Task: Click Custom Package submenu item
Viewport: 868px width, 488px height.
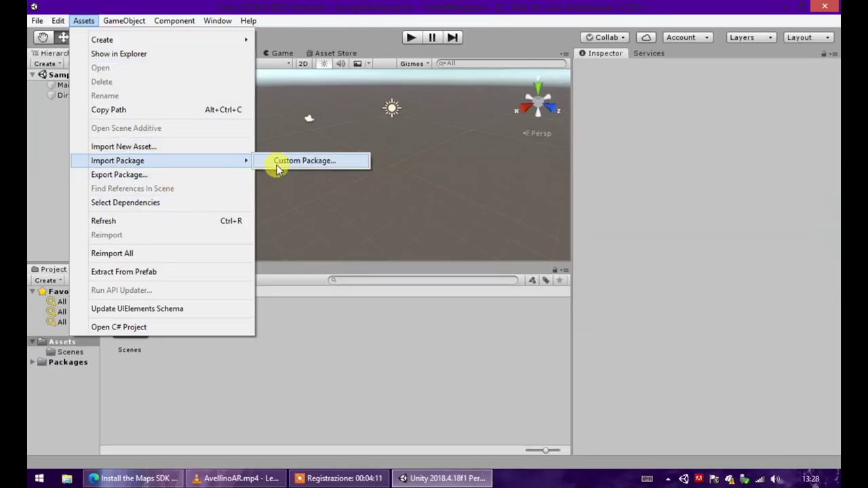Action: 312,161
